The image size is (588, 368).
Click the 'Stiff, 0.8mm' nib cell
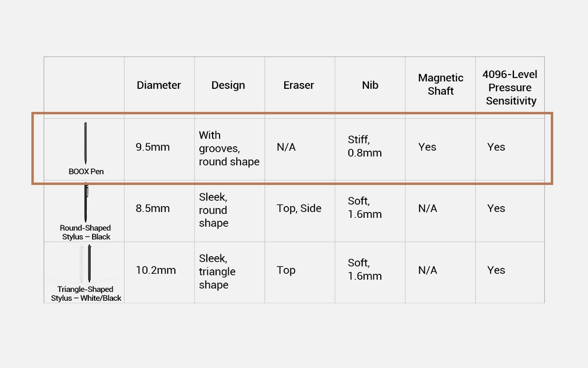click(365, 147)
